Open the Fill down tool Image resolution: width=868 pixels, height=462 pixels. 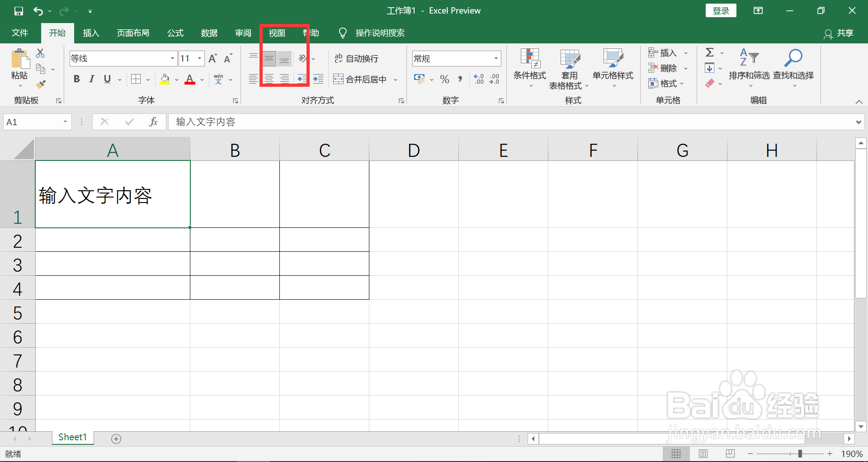(710, 68)
